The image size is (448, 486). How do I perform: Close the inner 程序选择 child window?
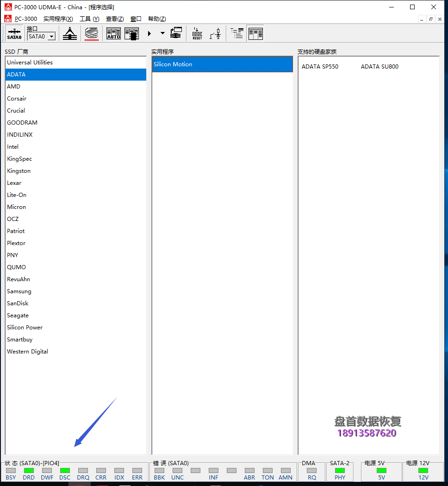pyautogui.click(x=440, y=19)
